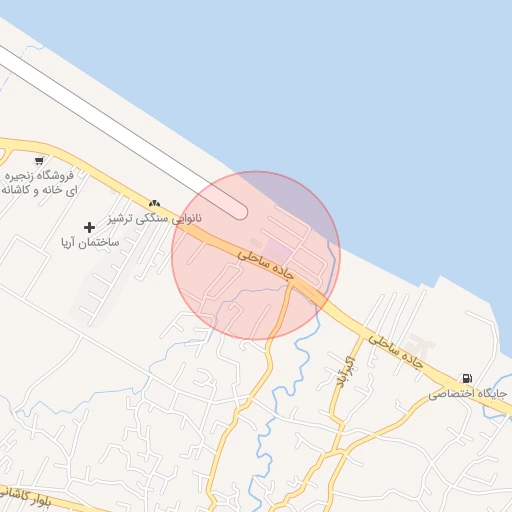Click the road junction below the circled جاده ساحلی label
Viewport: 512px width, 512px height.
click(292, 285)
